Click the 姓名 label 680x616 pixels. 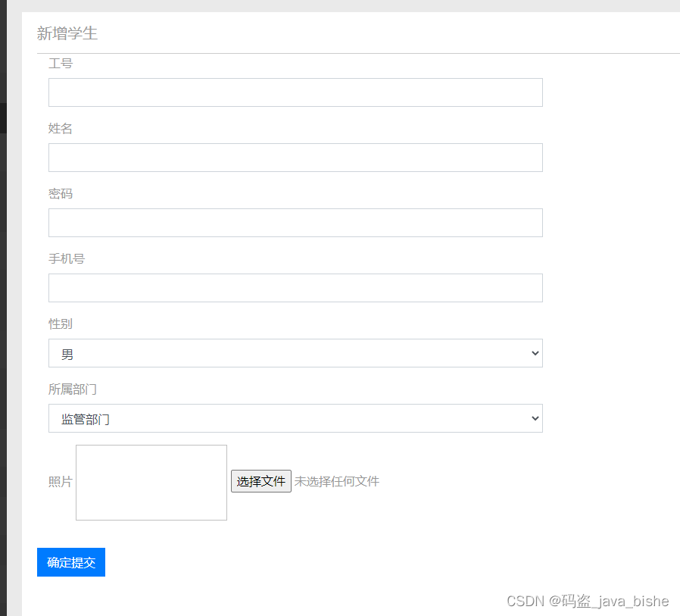pyautogui.click(x=61, y=128)
